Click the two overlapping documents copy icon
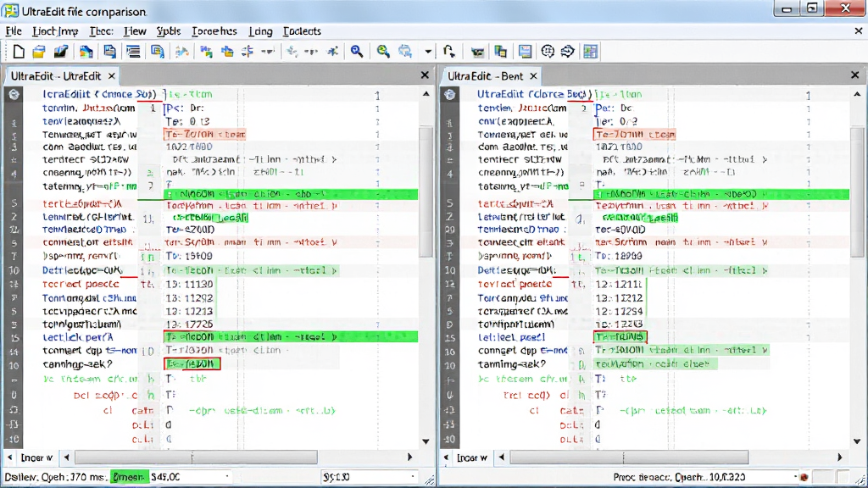 [x=109, y=52]
